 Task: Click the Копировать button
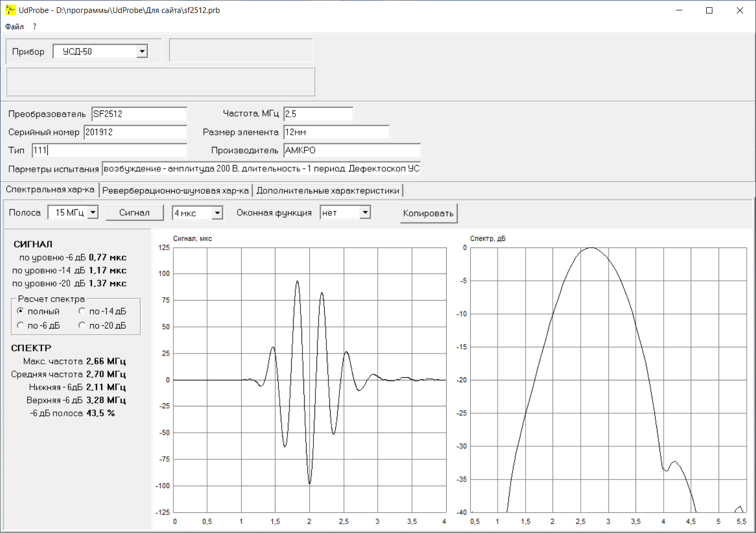pos(428,213)
